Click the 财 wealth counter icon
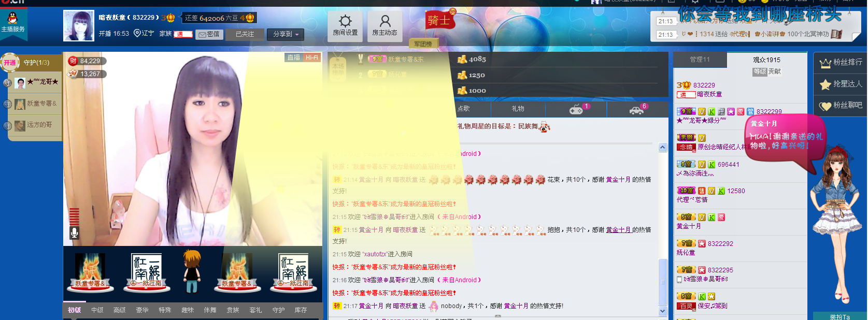Viewport: 868px width, 320px height. pyautogui.click(x=73, y=61)
